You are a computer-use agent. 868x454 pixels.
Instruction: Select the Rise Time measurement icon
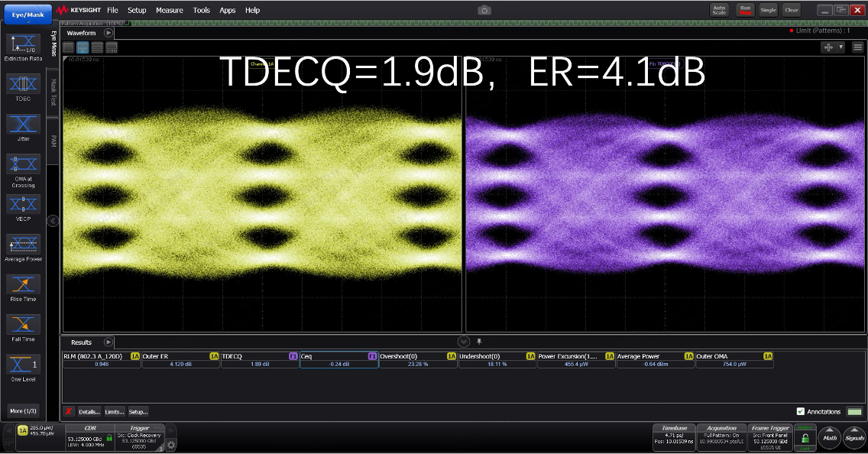coord(23,285)
